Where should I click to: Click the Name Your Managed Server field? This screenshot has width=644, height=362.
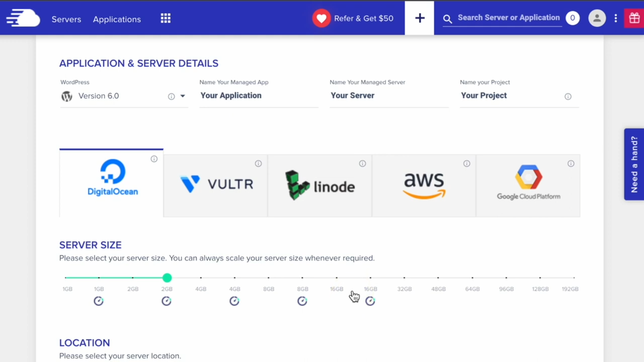point(389,96)
